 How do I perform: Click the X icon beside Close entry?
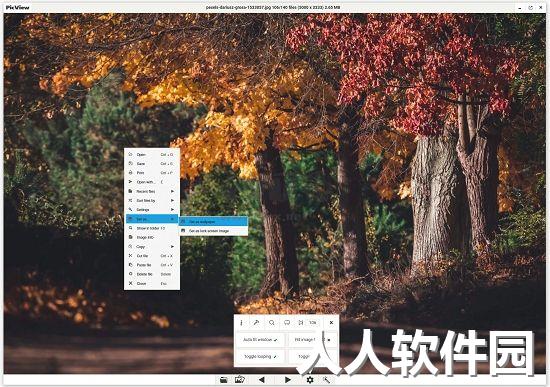point(130,283)
